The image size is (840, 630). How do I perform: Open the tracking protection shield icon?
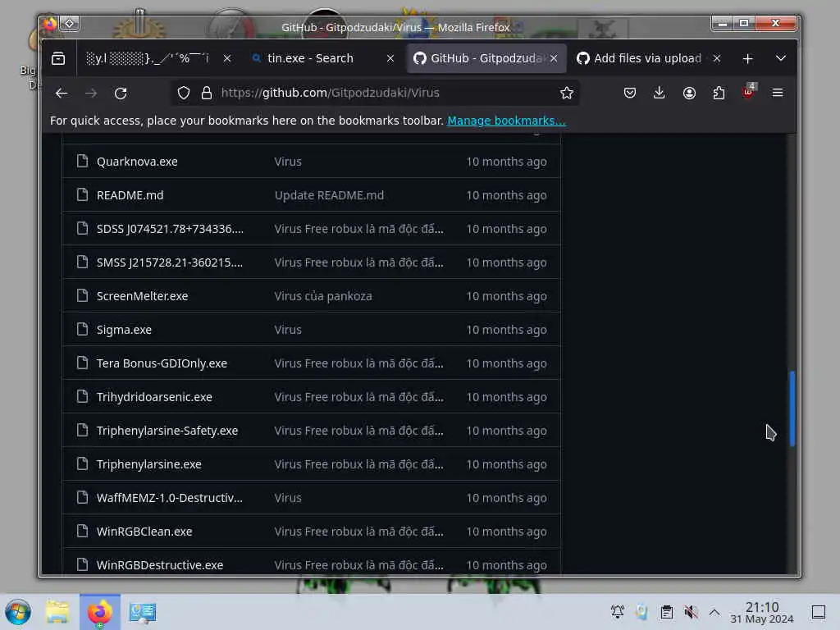(184, 93)
